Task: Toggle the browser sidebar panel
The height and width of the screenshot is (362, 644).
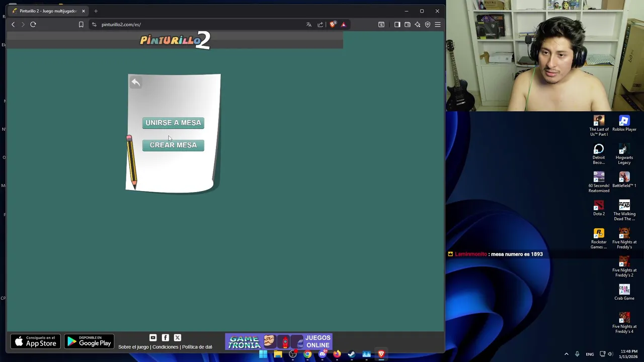Action: (x=397, y=24)
